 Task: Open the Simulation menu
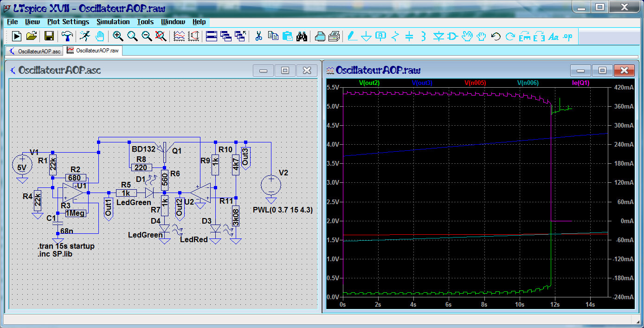click(x=113, y=22)
